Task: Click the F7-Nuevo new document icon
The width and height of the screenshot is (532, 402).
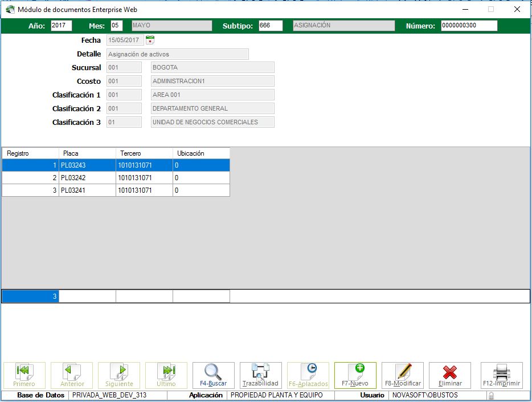Action: (x=355, y=375)
